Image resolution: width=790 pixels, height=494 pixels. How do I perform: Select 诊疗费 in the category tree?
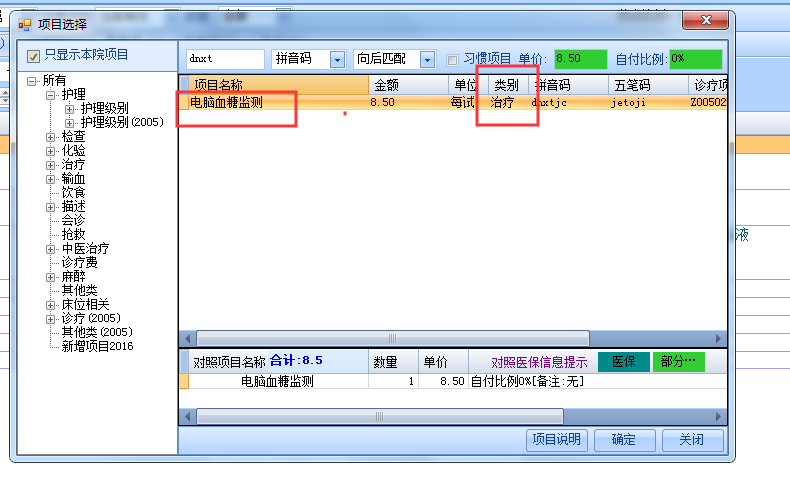pos(80,263)
